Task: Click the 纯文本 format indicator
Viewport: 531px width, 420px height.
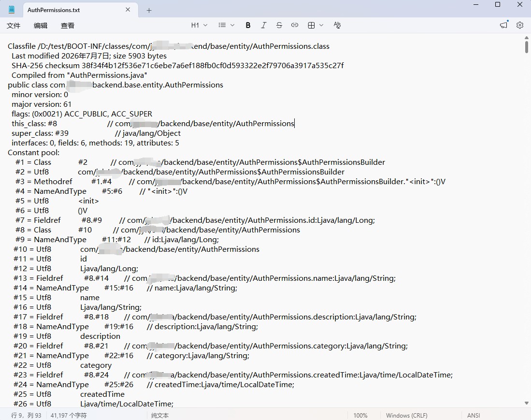Action: pyautogui.click(x=160, y=415)
